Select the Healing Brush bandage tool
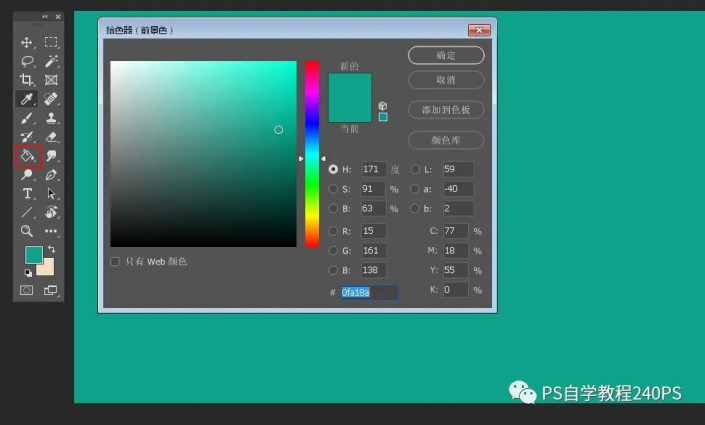The image size is (705, 425). click(x=51, y=98)
